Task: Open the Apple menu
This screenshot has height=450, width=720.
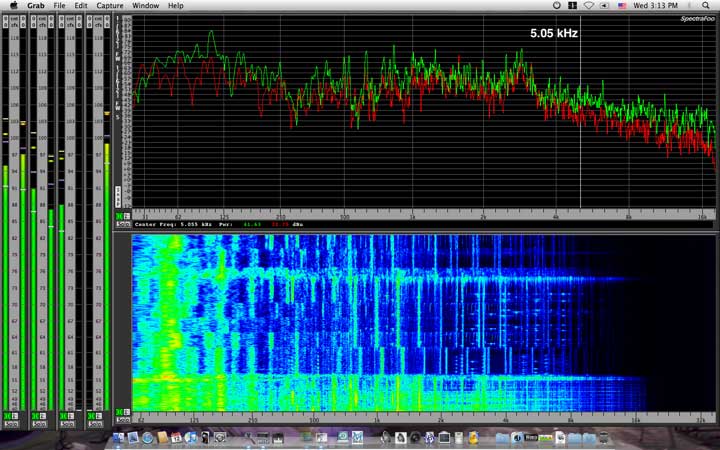Action: 14,6
